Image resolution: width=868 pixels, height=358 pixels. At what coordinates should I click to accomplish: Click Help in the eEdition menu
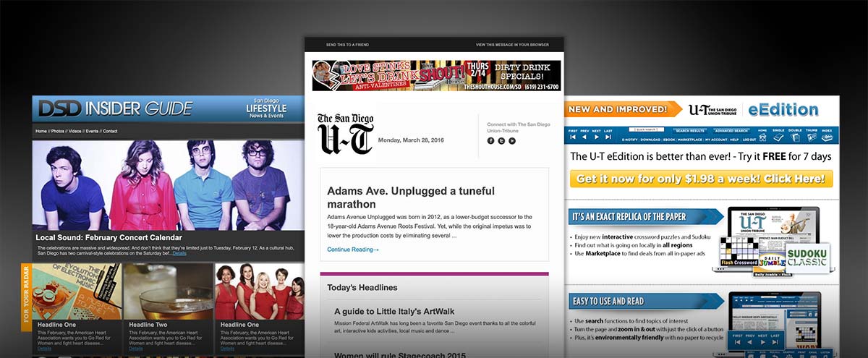coord(734,140)
